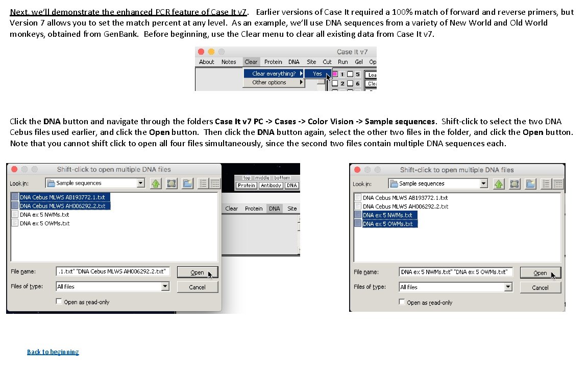Image resolution: width=588 pixels, height=368 pixels.
Task: Switch to List view in the dialog
Action: [202, 183]
